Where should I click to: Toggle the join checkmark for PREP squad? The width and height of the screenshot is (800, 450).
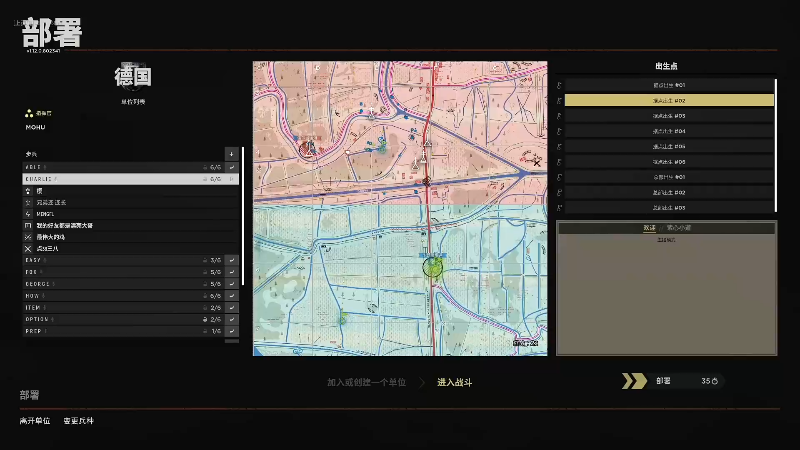232,331
